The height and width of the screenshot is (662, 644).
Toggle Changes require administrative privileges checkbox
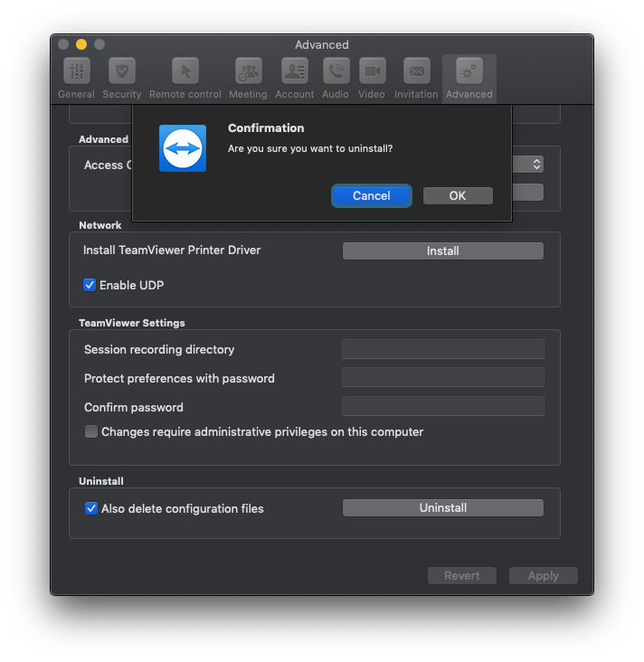(x=91, y=431)
